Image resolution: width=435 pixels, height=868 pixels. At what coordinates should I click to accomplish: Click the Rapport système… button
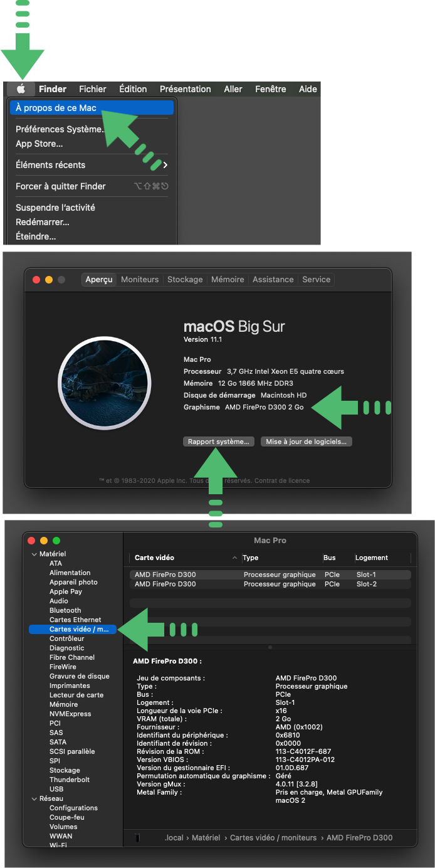tap(219, 442)
